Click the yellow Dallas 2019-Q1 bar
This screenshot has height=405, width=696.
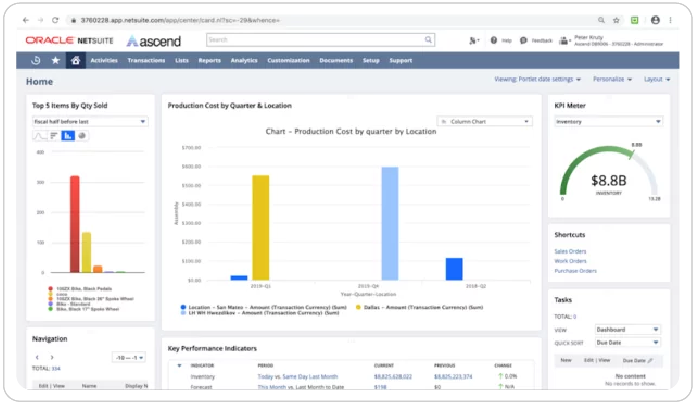pyautogui.click(x=261, y=227)
